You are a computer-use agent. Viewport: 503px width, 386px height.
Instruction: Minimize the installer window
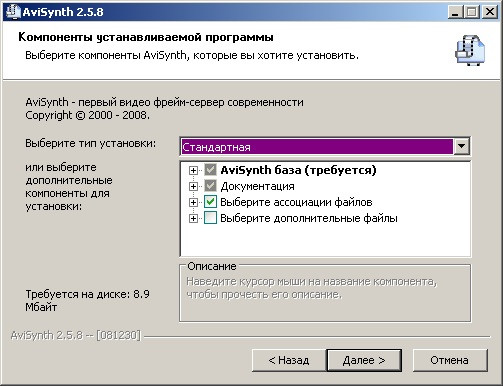pos(455,12)
